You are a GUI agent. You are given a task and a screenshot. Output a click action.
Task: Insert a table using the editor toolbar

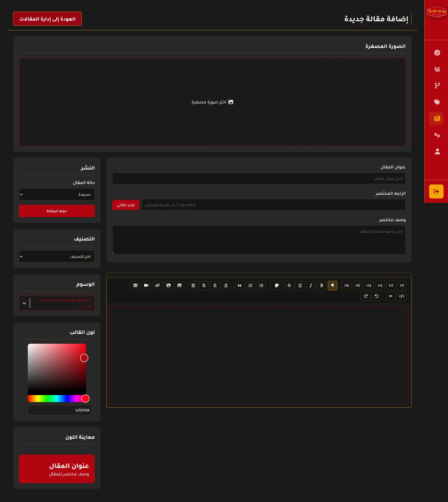click(x=135, y=286)
